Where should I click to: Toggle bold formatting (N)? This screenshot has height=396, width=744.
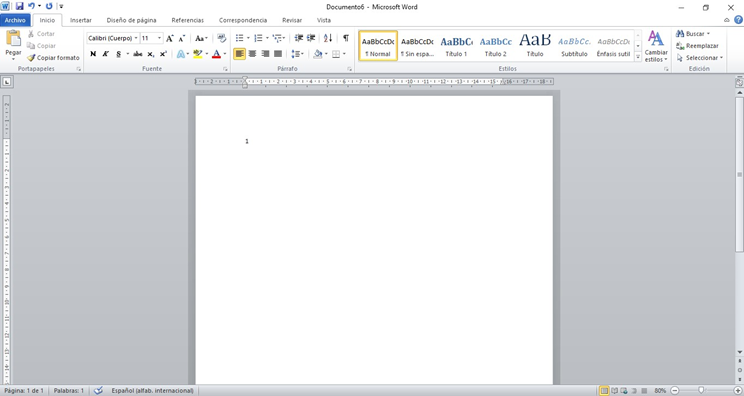pyautogui.click(x=93, y=54)
